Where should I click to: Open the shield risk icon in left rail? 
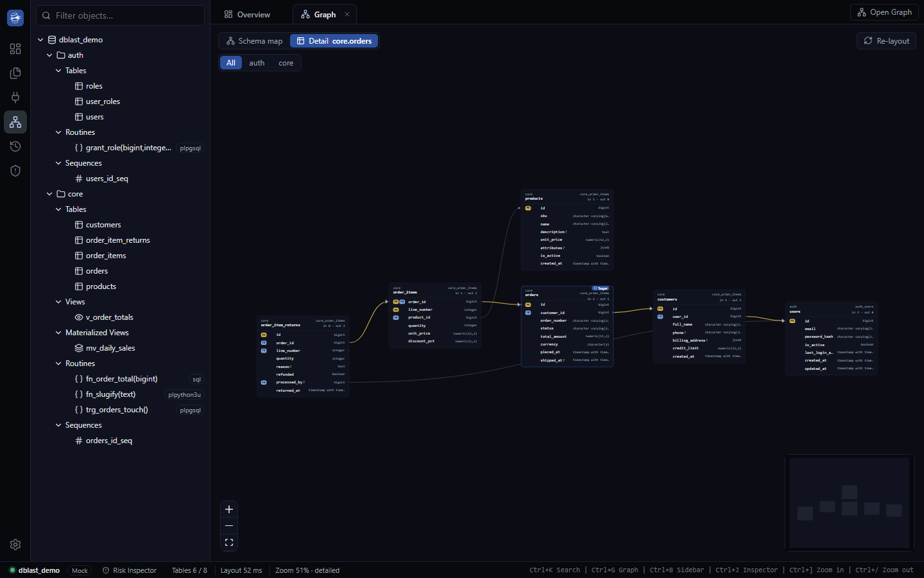tap(15, 171)
